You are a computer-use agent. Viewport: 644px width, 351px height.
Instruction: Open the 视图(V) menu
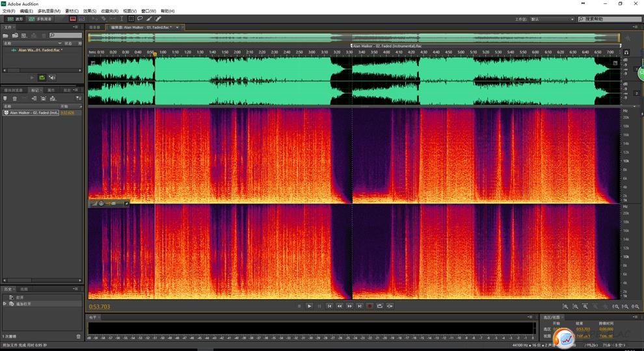[130, 11]
